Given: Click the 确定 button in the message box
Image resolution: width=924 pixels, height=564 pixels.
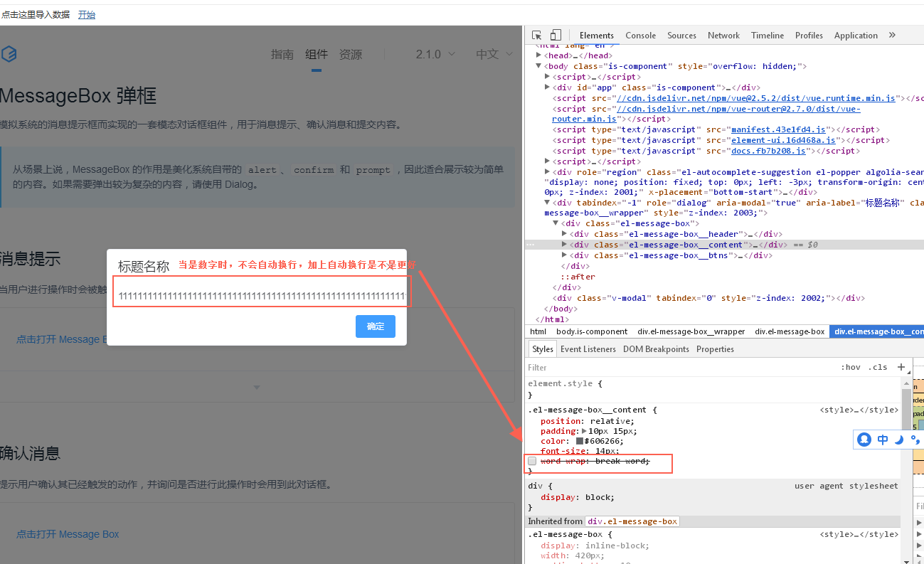Looking at the screenshot, I should [x=376, y=326].
